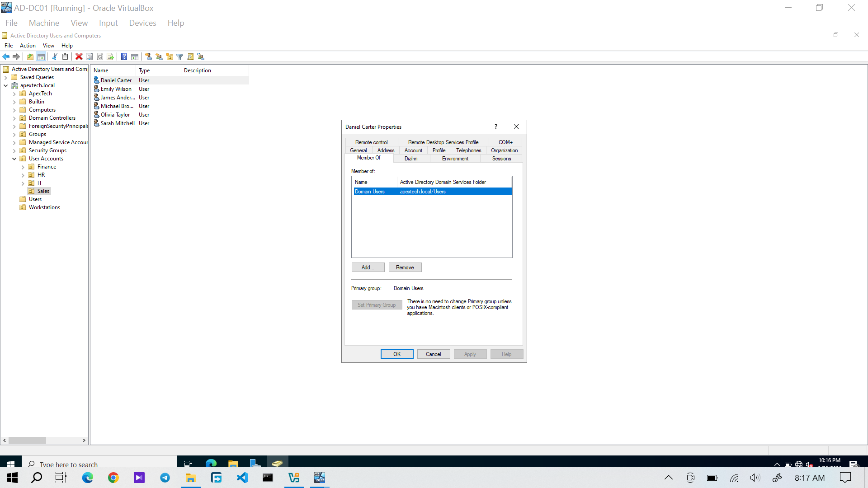Open Google Chrome from the host taskbar
The height and width of the screenshot is (488, 868).
coord(113,478)
